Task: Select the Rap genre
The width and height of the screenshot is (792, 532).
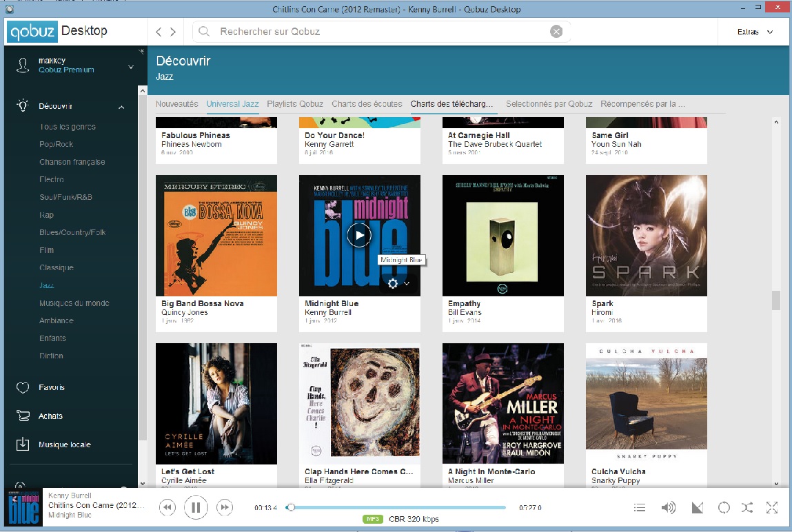Action: (46, 214)
